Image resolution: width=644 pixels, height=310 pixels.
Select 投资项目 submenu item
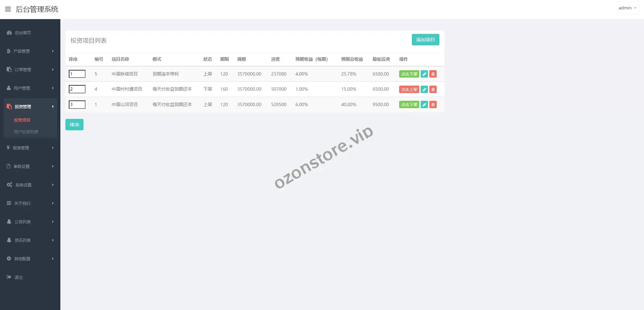22,120
